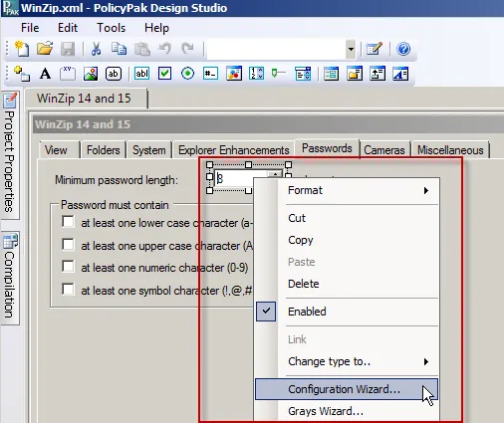
Task: Check 'at least one lower case character'
Action: pyautogui.click(x=68, y=222)
